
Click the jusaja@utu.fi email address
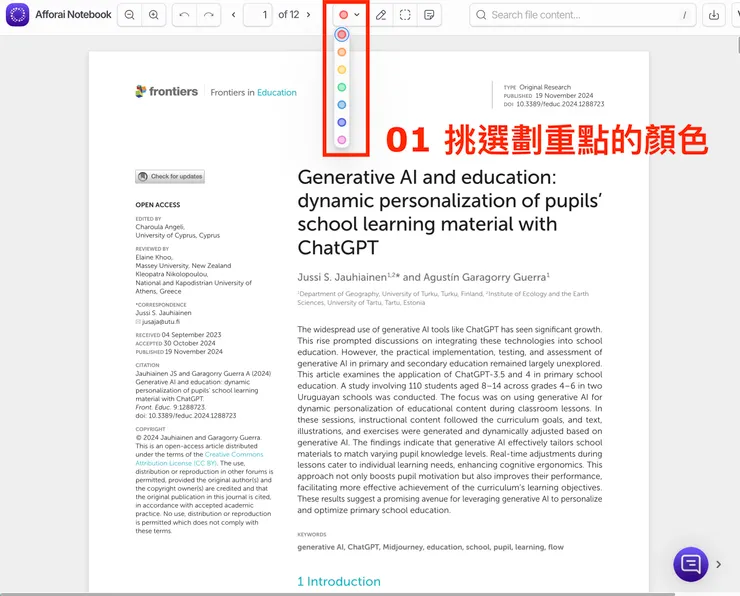point(160,321)
